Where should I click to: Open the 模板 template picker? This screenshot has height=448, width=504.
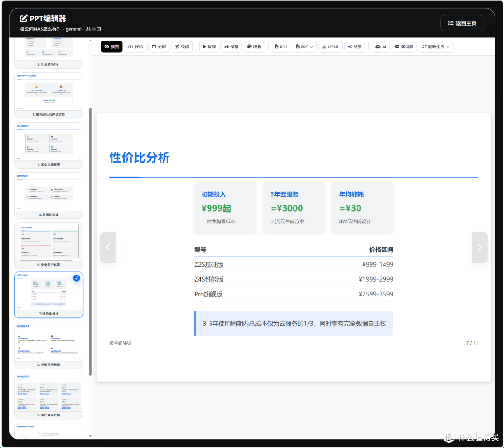pos(254,47)
